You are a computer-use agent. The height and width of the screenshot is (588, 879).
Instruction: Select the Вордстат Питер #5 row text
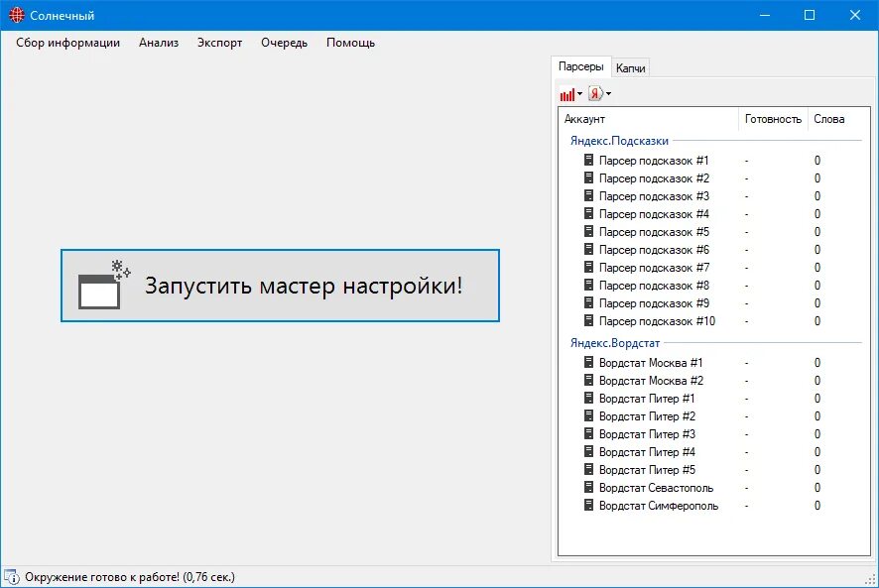[x=647, y=470]
